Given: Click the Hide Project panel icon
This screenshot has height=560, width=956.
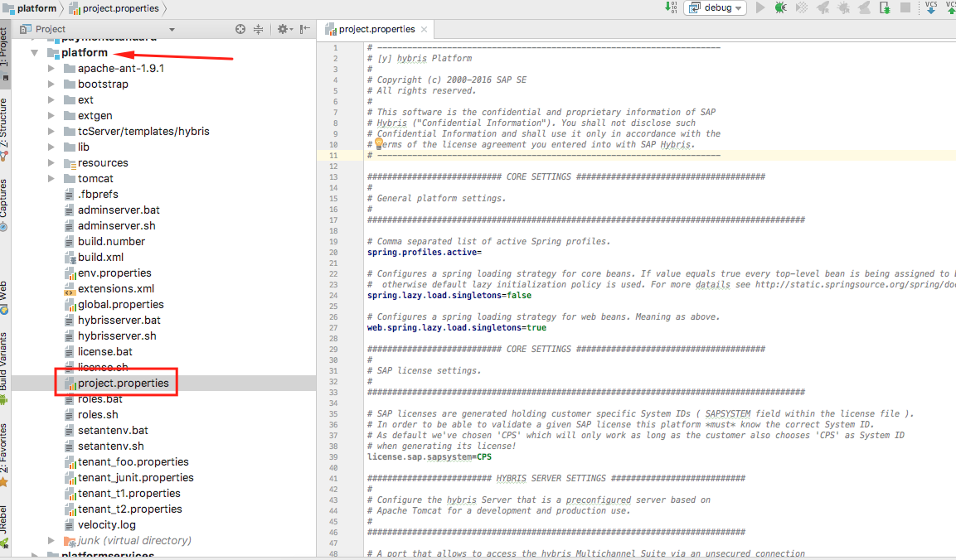Looking at the screenshot, I should pyautogui.click(x=305, y=29).
